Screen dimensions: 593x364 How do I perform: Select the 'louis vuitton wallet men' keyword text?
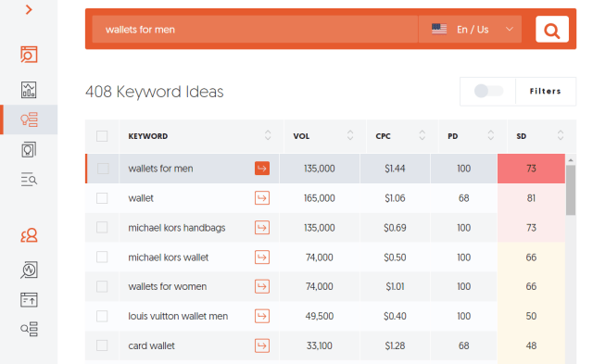pos(178,316)
